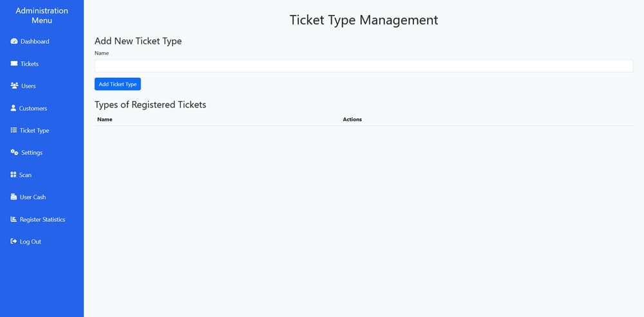Viewport: 644px width, 317px height.
Task: Focus the ticket type Name field
Action: pos(363,66)
